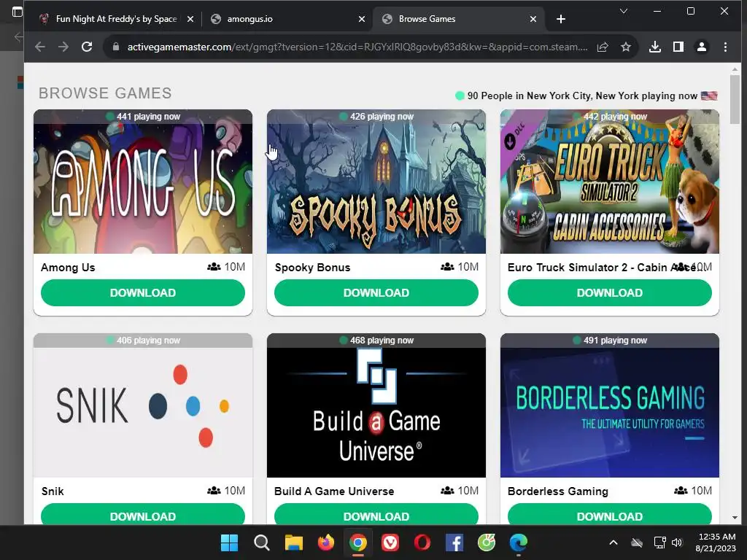Viewport: 747px width, 560px height.
Task: Show hidden system tray icons
Action: 614,542
